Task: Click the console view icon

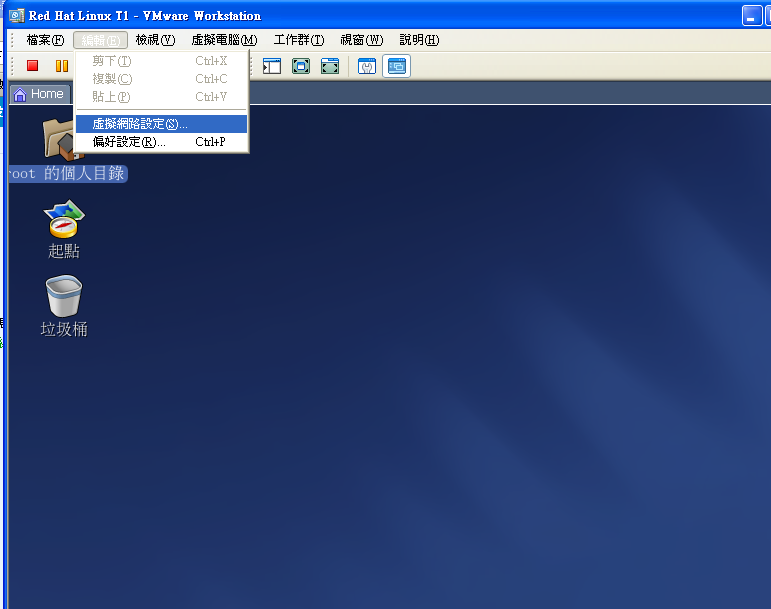Action: pyautogui.click(x=396, y=66)
